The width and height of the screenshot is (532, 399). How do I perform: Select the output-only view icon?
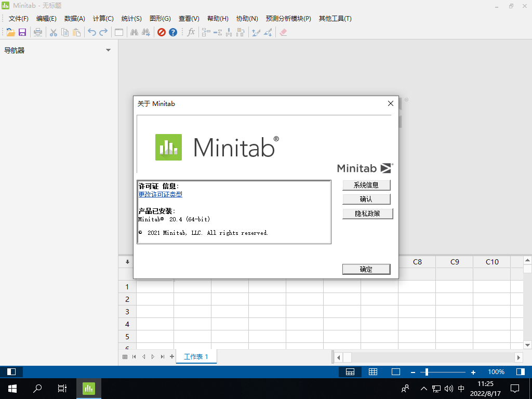click(395, 372)
